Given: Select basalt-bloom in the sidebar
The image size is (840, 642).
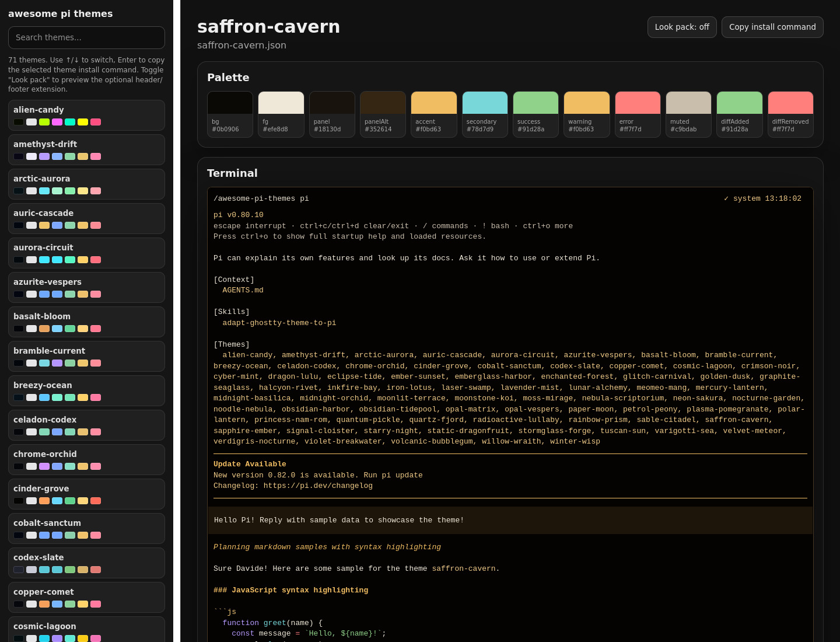Looking at the screenshot, I should pos(86,322).
